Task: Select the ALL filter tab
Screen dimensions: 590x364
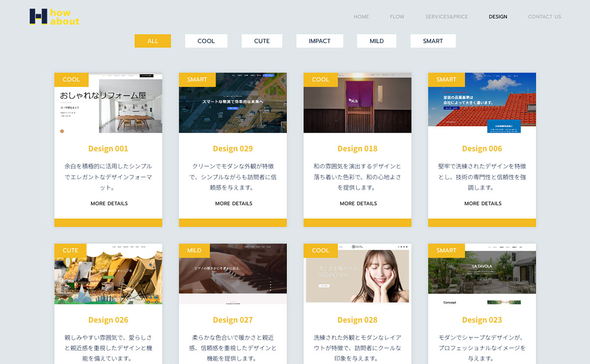Action: pos(152,41)
